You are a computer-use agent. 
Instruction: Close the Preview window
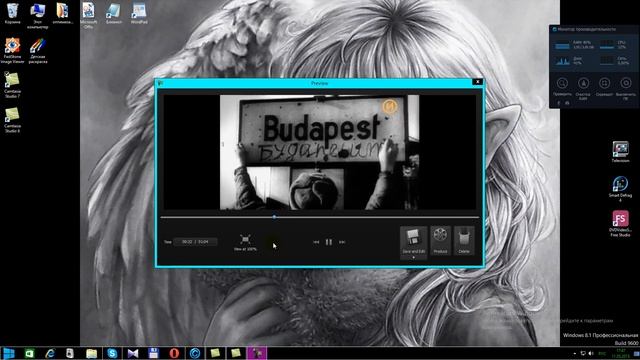[478, 82]
